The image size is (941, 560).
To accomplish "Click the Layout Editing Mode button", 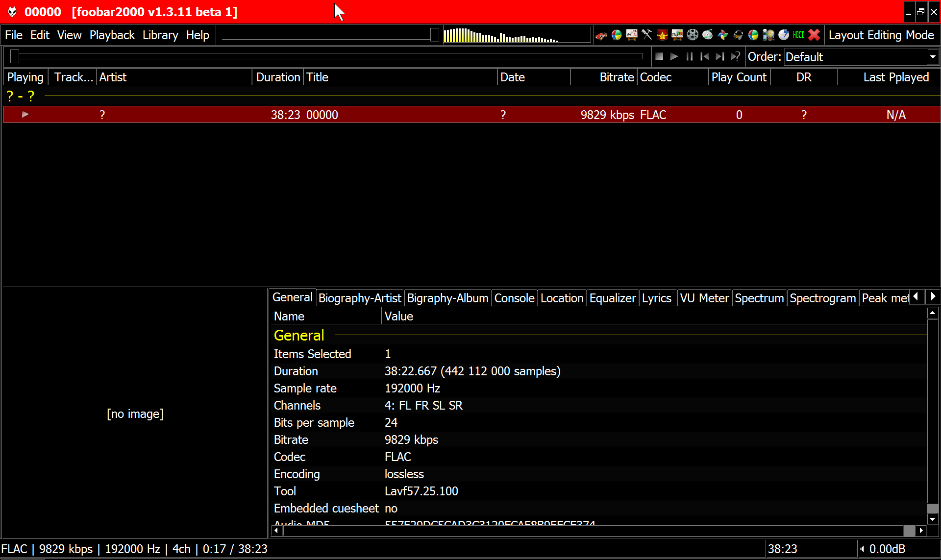I will [881, 35].
